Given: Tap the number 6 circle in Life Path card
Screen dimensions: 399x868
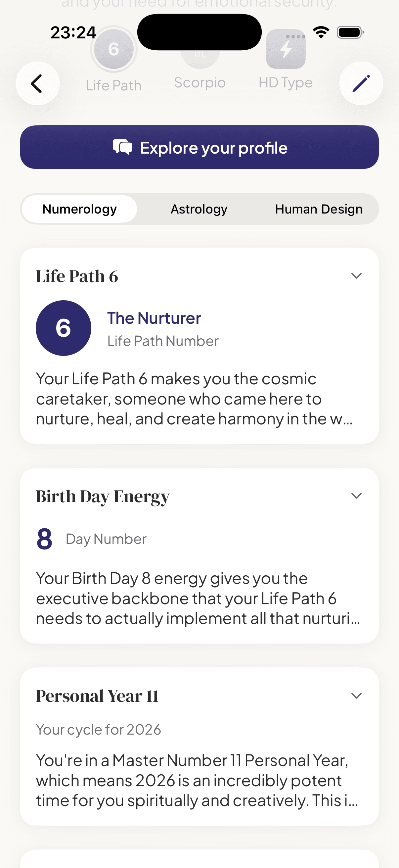Looking at the screenshot, I should coord(64,327).
